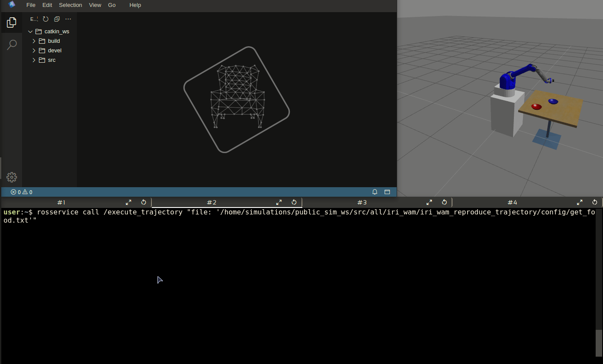Show errors and warnings count in status bar

[x=22, y=192]
